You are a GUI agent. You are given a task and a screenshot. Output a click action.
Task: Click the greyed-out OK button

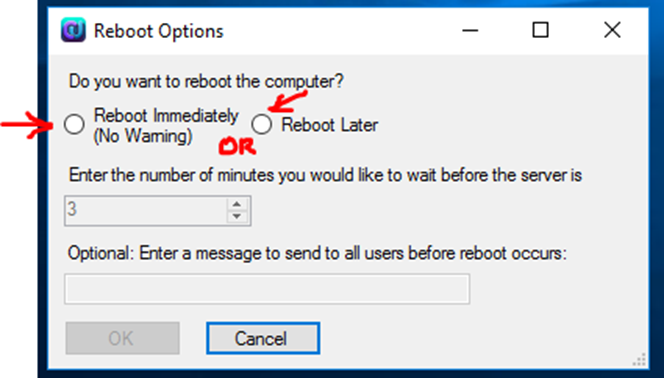[x=122, y=338]
